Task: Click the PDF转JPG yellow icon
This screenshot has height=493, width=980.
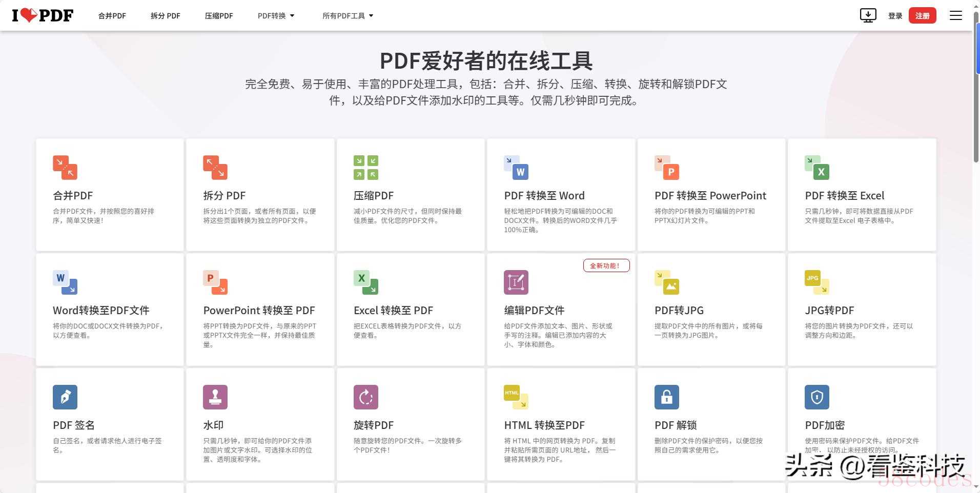Action: [667, 282]
